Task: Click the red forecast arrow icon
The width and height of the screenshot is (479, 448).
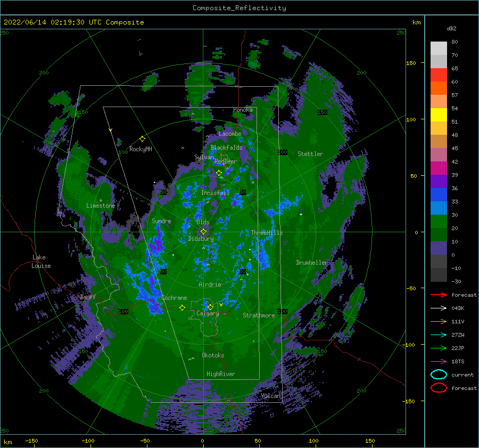Action: pos(439,295)
